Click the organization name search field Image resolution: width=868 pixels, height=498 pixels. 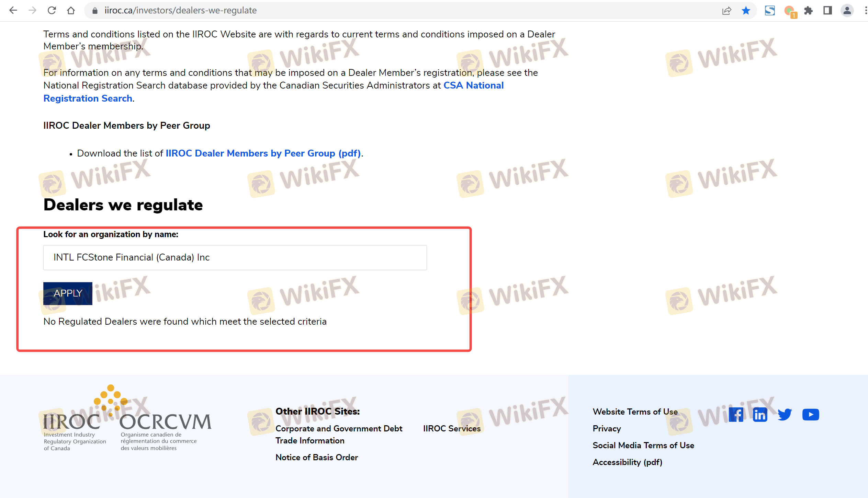coord(235,257)
